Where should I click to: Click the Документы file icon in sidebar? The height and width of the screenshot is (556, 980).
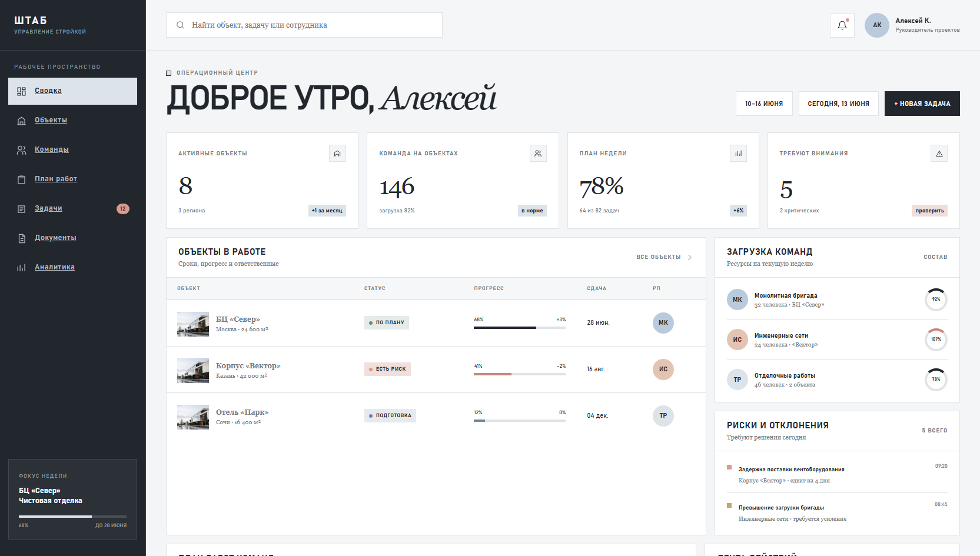point(22,238)
